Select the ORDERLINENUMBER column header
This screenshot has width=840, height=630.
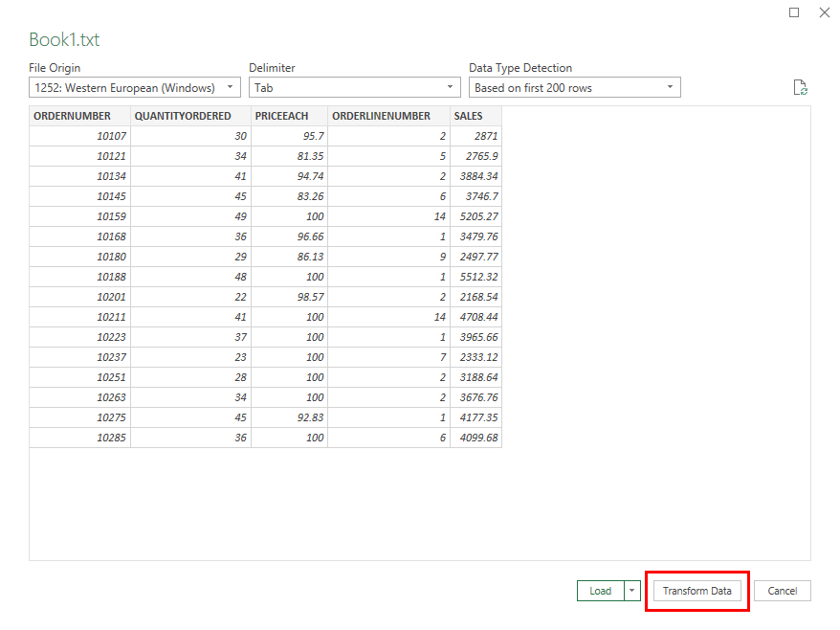[389, 116]
